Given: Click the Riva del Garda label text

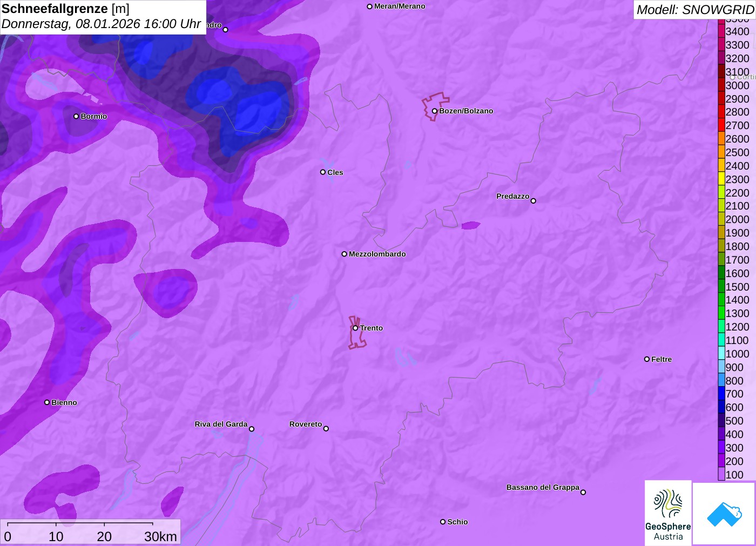Looking at the screenshot, I should pyautogui.click(x=221, y=424).
